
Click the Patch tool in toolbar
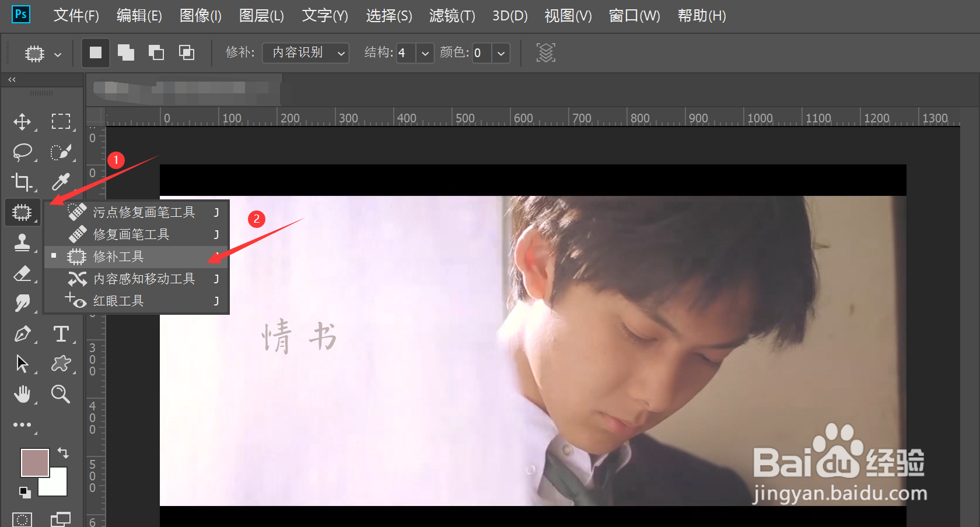[22, 212]
